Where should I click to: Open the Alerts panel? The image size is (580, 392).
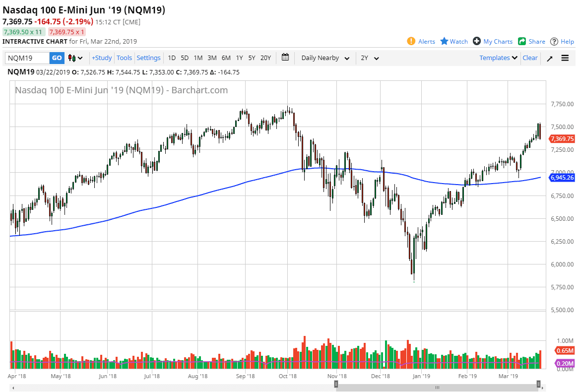(x=421, y=41)
